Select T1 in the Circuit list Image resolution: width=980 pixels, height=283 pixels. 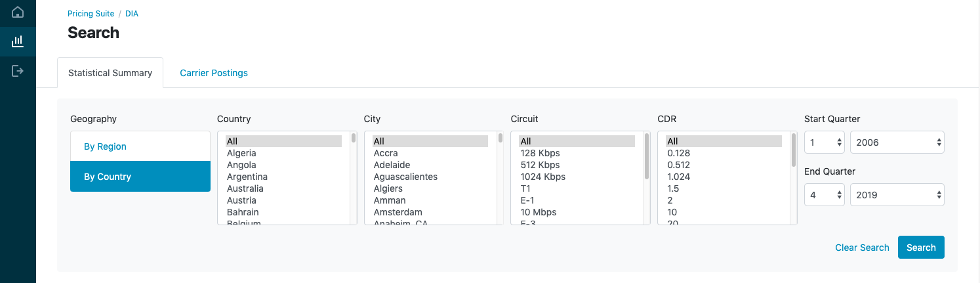(x=526, y=188)
